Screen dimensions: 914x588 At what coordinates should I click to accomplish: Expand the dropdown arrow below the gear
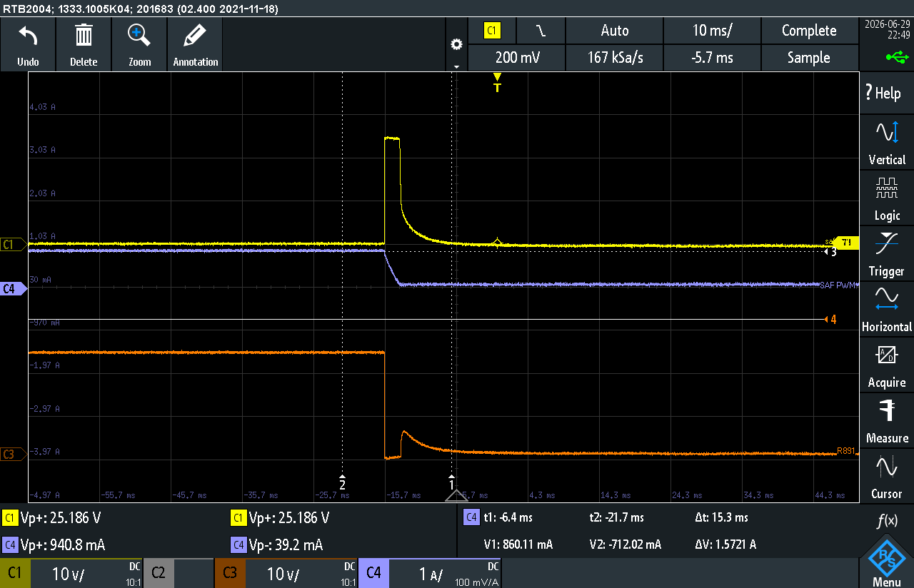pyautogui.click(x=456, y=66)
